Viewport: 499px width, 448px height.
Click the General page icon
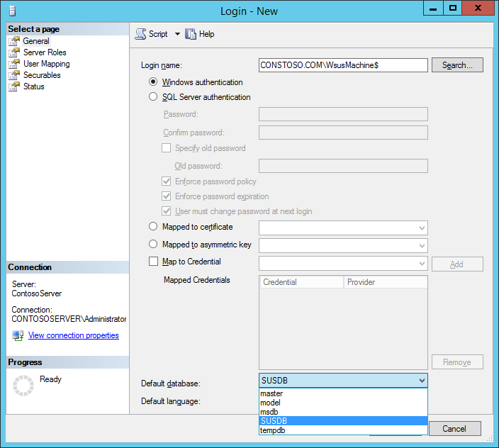click(14, 41)
